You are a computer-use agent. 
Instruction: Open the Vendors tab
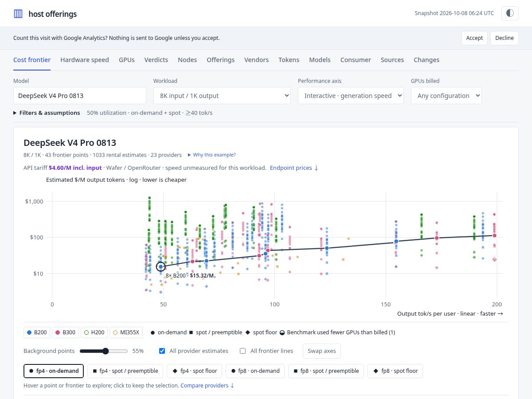point(257,60)
